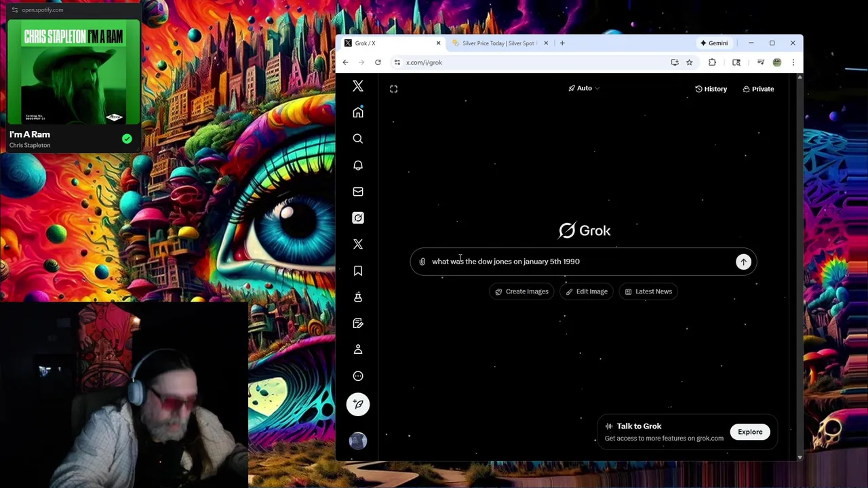This screenshot has height=488, width=868.
Task: Click the green checkmark on Spotify widget
Action: (127, 139)
